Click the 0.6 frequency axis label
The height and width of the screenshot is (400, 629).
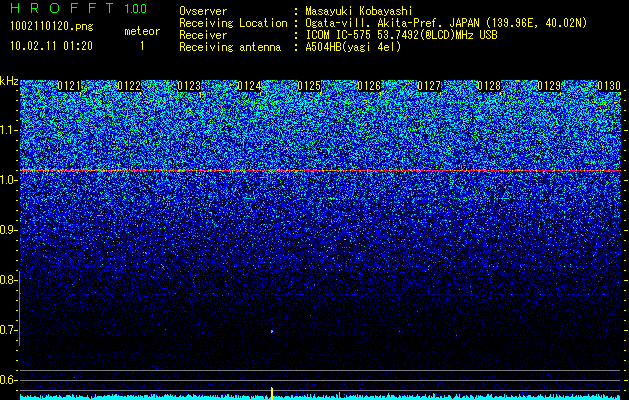[x=8, y=380]
